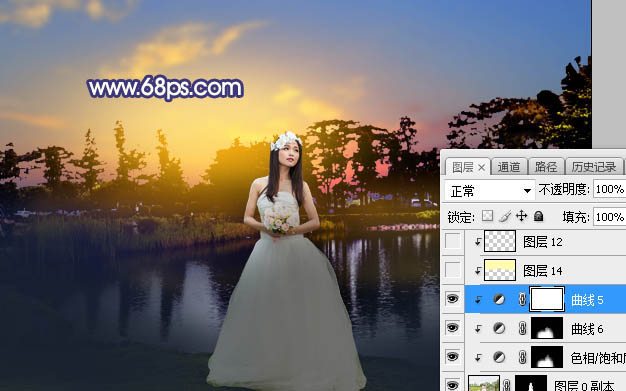Select layer name 曲线 5

point(587,300)
